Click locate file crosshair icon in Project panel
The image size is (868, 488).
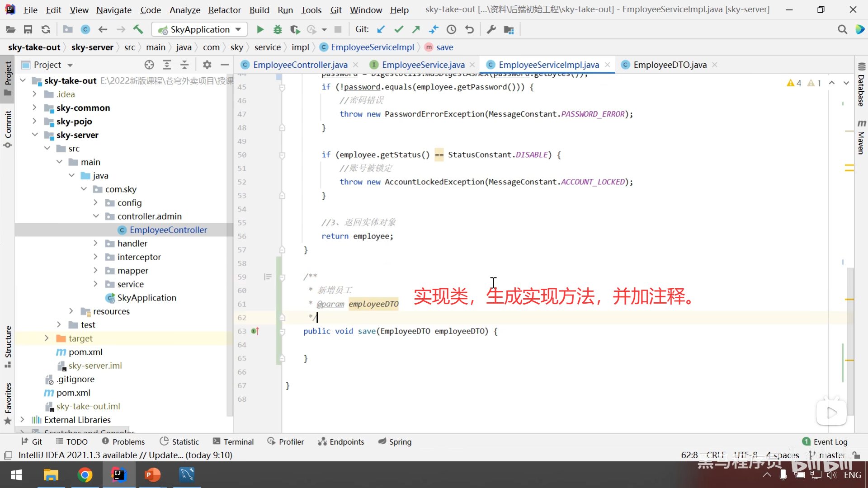(x=149, y=65)
